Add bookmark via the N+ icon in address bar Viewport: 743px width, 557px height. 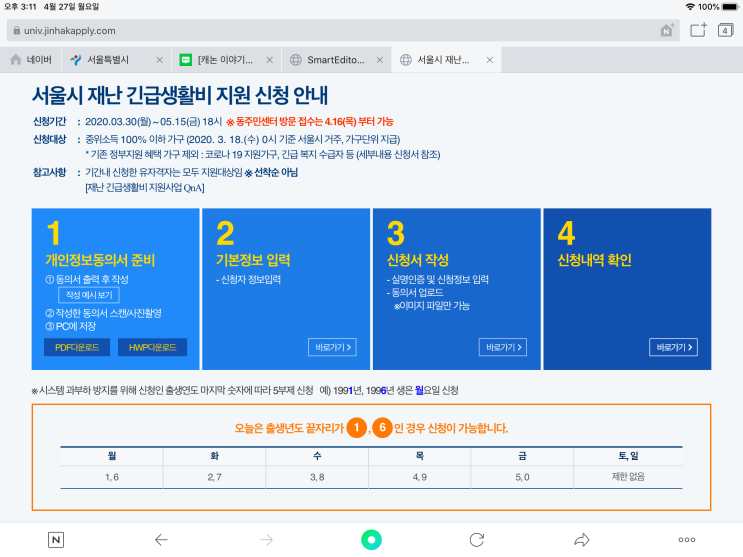pyautogui.click(x=667, y=30)
